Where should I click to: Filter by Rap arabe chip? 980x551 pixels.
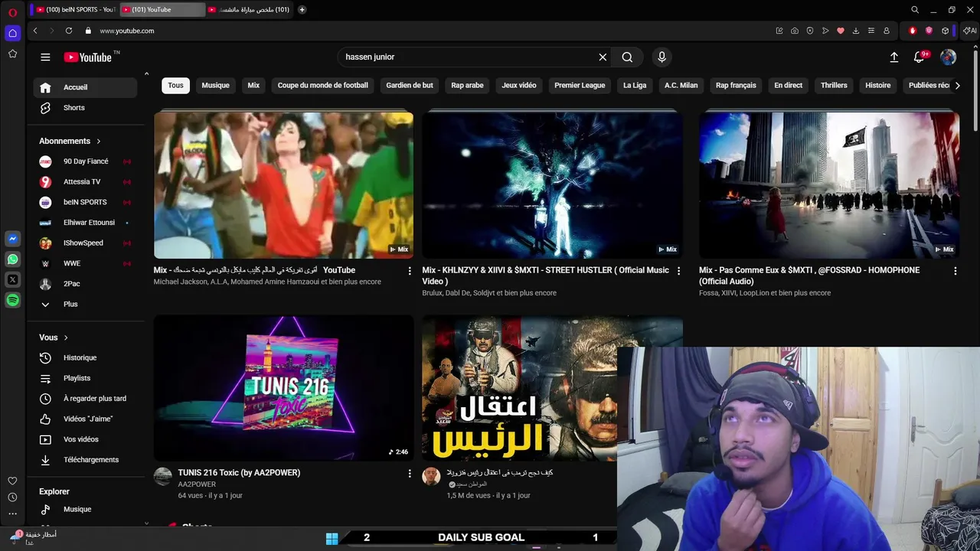[x=467, y=86]
